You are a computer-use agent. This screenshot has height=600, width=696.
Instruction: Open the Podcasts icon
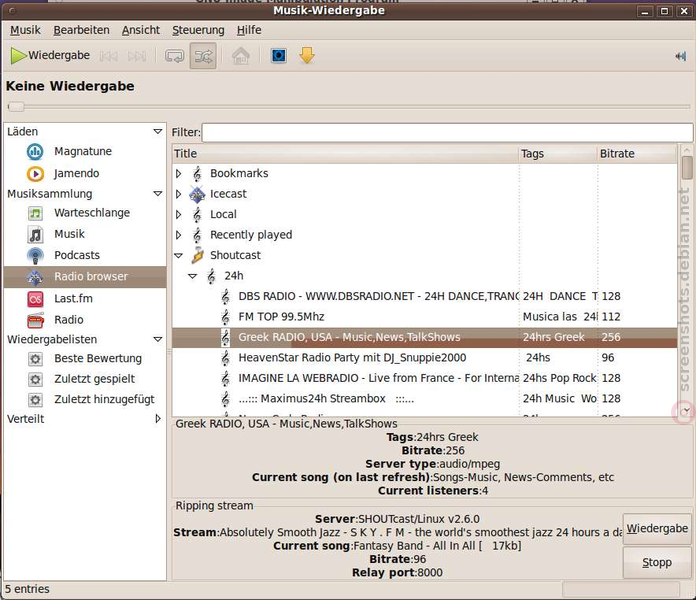35,256
